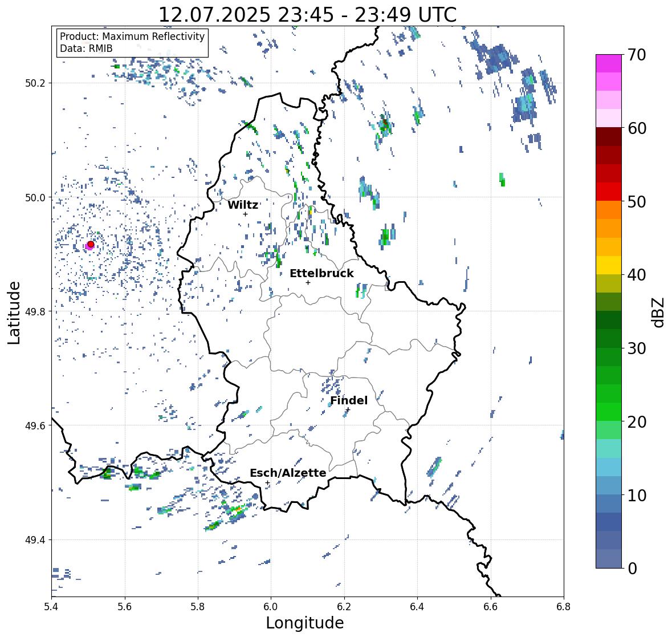Image resolution: width=672 pixels, height=637 pixels.
Task: Click the 0 tick on colorbar
Action: point(632,569)
